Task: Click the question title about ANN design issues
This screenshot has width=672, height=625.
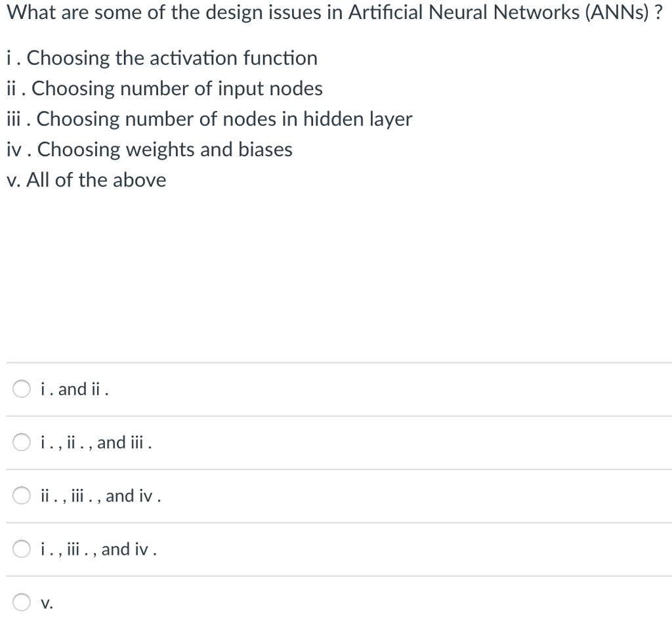Action: click(328, 12)
